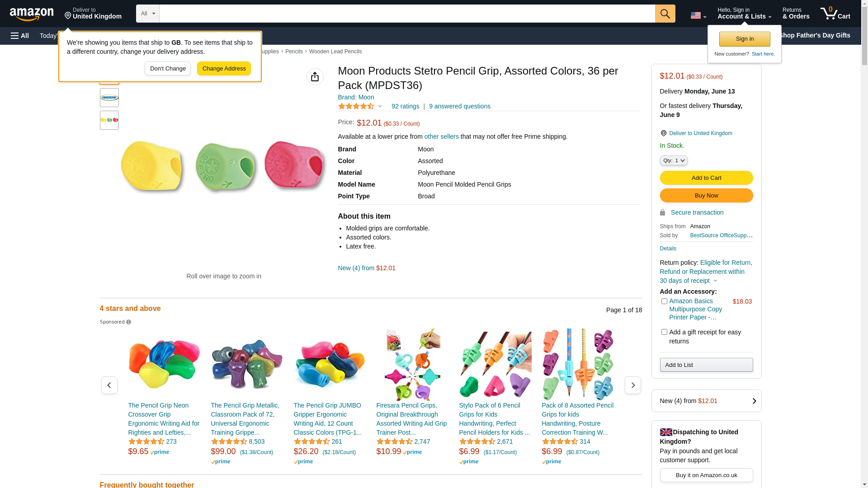This screenshot has height=488, width=868.
Task: Expand the star ratings breakdown popover
Action: point(380,107)
